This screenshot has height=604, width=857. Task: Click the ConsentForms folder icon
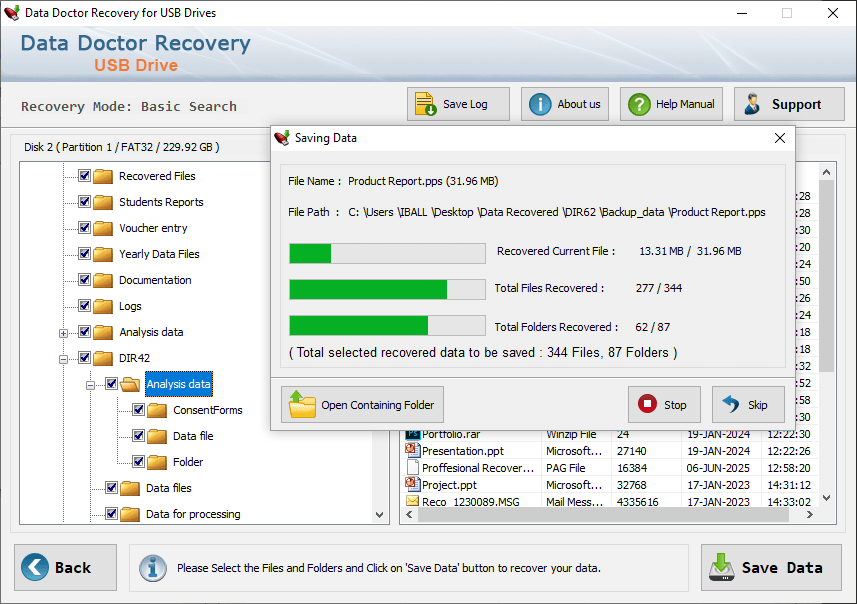(x=157, y=410)
